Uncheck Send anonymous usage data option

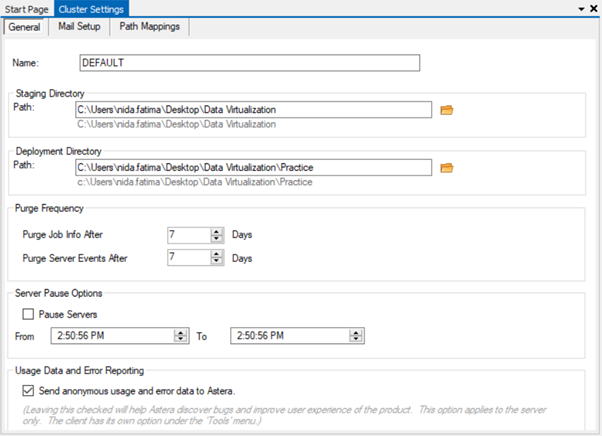[x=27, y=390]
